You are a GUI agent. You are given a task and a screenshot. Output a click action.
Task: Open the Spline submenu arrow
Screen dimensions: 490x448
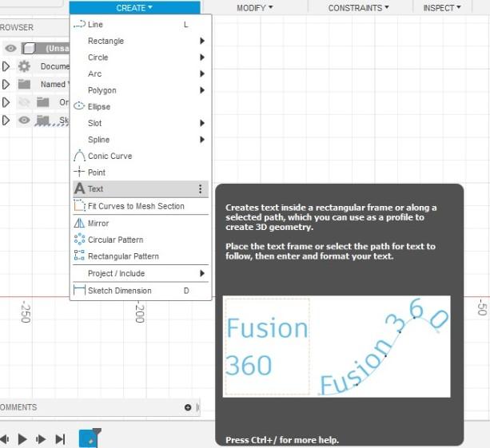pyautogui.click(x=202, y=139)
